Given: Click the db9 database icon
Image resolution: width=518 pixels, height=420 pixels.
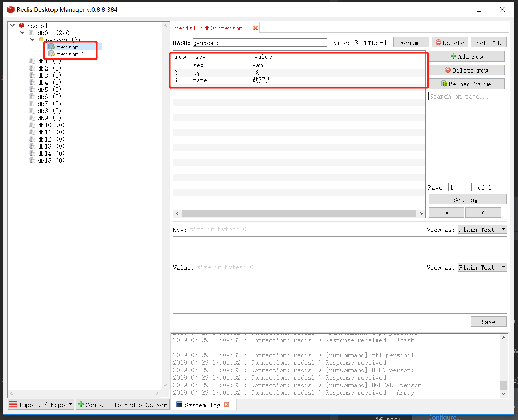Looking at the screenshot, I should (32, 118).
